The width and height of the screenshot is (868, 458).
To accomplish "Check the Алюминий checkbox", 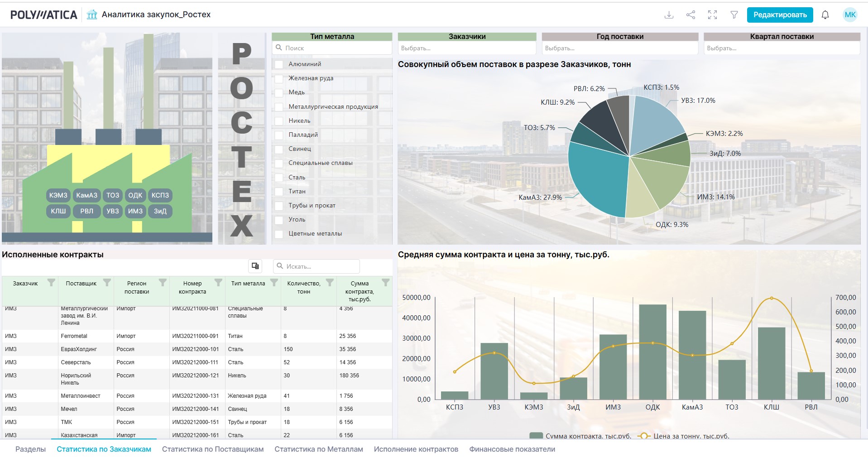I will [x=279, y=64].
